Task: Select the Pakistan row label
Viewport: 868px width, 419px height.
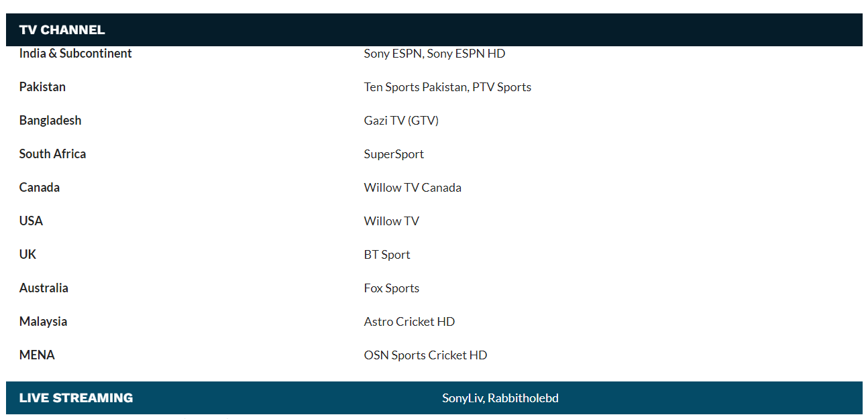Action: point(42,87)
